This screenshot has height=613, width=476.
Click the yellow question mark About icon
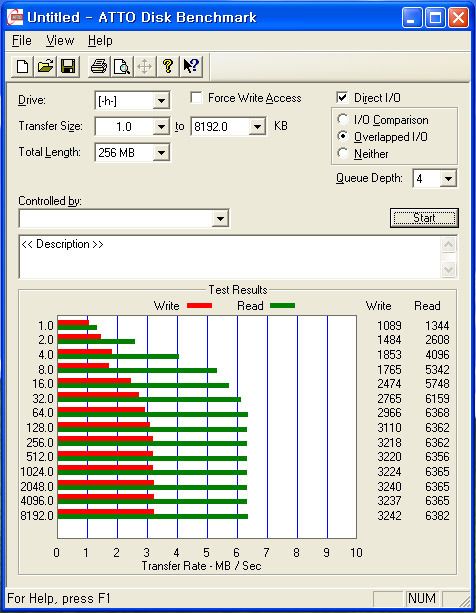168,66
